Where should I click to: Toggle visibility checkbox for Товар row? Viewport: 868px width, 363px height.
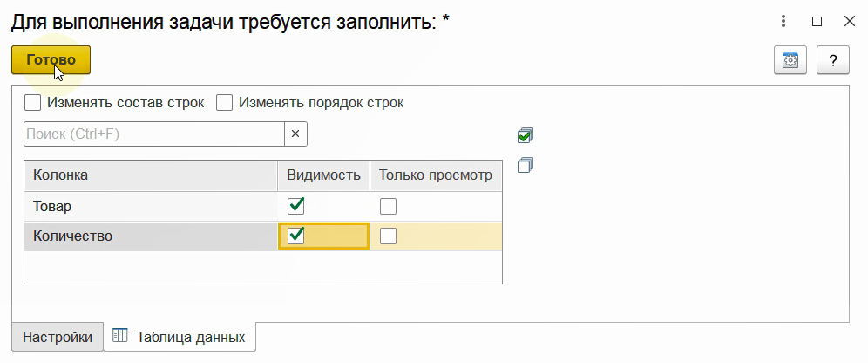point(296,207)
